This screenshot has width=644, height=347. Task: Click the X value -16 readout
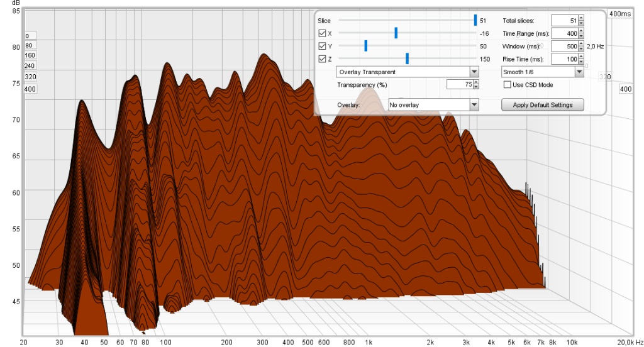coord(484,34)
